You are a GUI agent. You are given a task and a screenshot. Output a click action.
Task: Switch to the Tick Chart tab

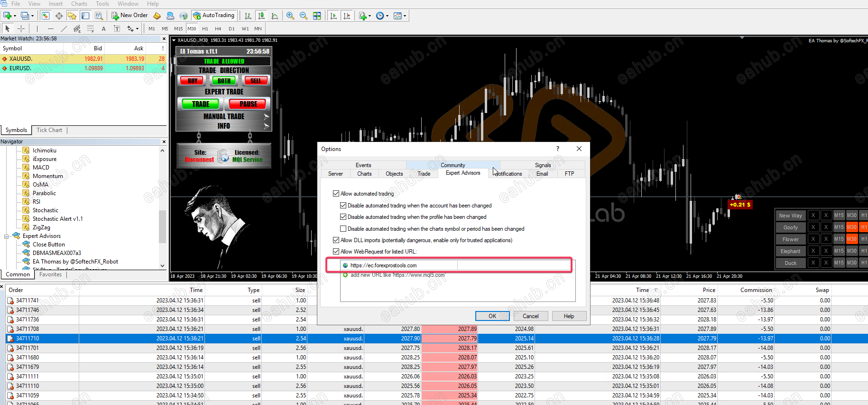tap(49, 130)
